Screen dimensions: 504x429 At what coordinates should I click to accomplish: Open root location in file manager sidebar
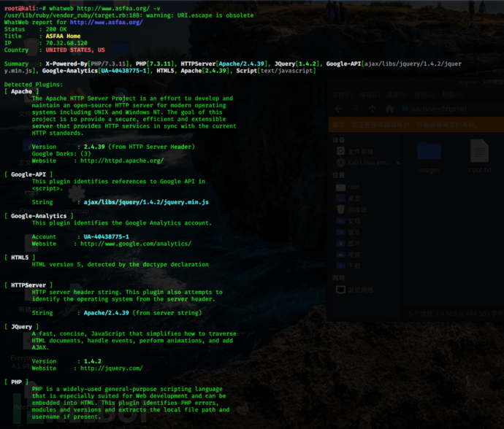[x=348, y=187]
